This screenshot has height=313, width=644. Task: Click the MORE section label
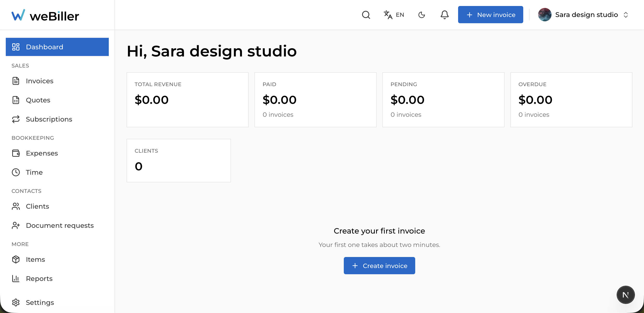20,244
